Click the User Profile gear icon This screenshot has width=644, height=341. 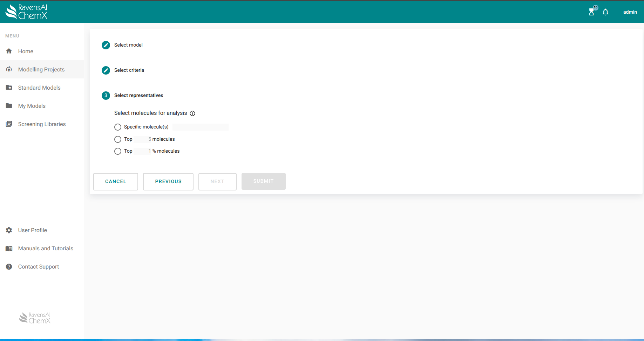point(9,230)
